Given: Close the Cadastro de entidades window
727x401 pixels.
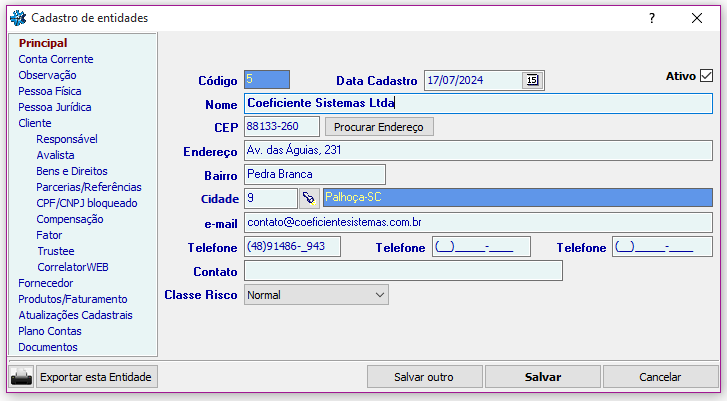Looking at the screenshot, I should (696, 18).
